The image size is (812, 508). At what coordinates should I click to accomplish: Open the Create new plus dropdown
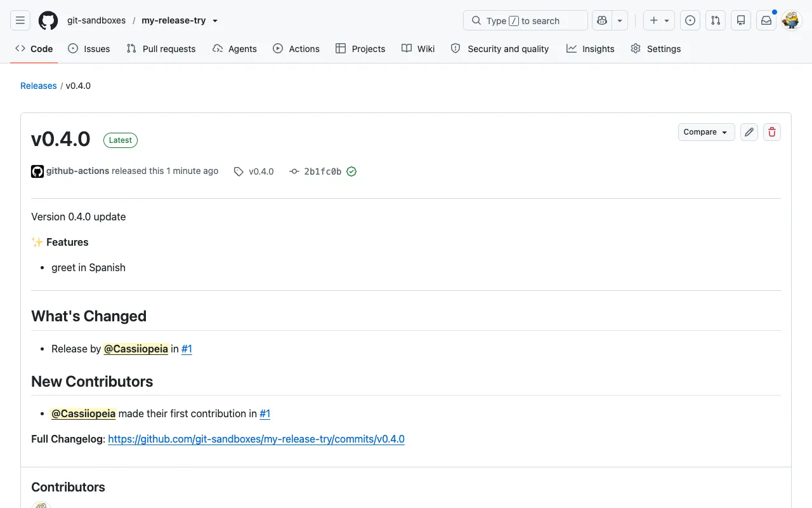(660, 20)
